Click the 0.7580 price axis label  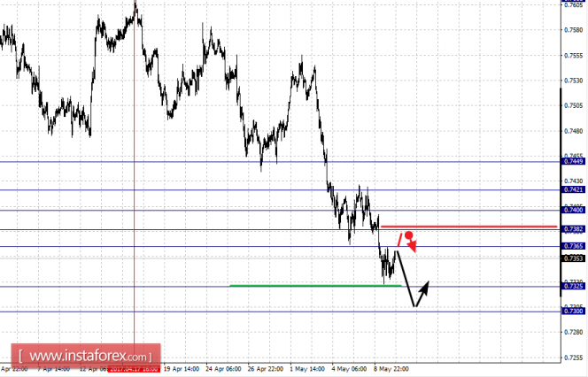574,30
